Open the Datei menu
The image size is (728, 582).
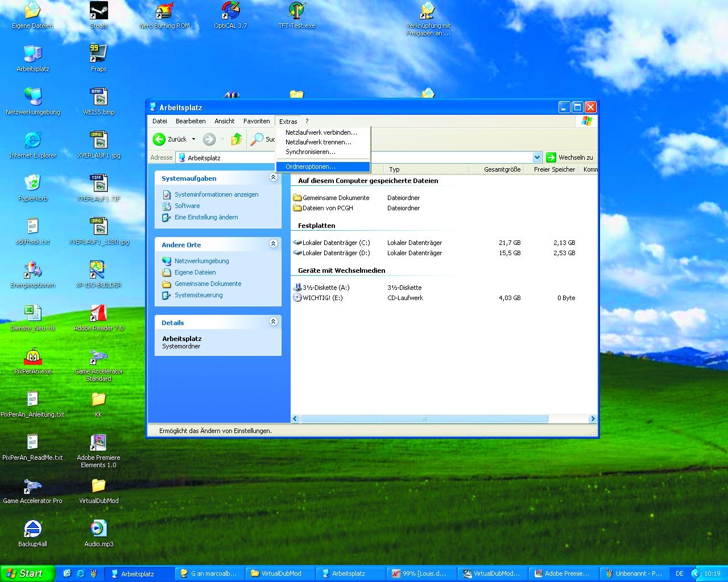coord(160,121)
